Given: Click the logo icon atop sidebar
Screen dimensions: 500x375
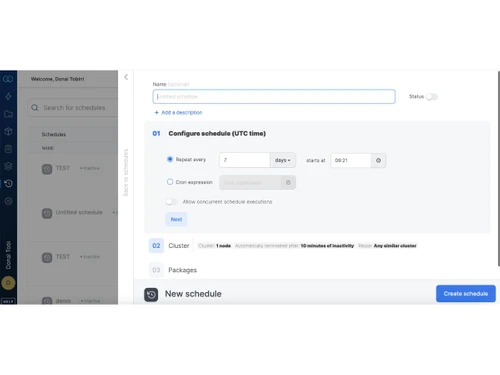Looking at the screenshot, I should [x=8, y=79].
